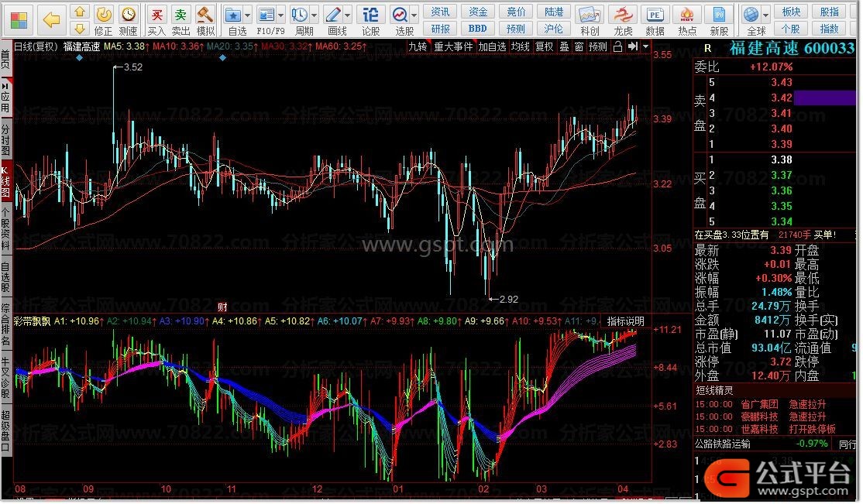Click 省广集团 in the short-term alerts
Screen dimensions: 863x504
click(x=759, y=404)
